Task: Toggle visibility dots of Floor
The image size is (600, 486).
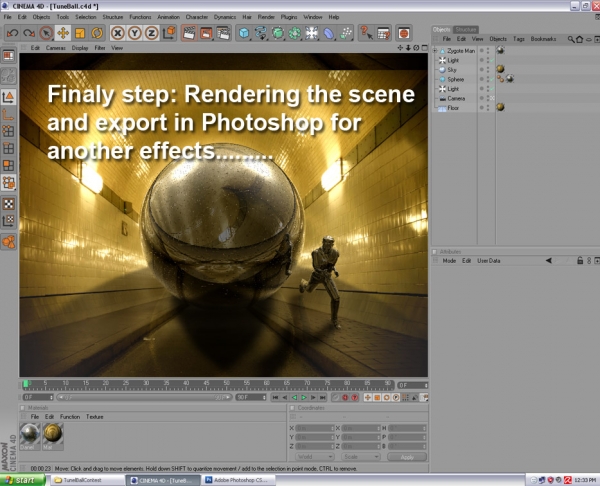Action: coord(488,108)
